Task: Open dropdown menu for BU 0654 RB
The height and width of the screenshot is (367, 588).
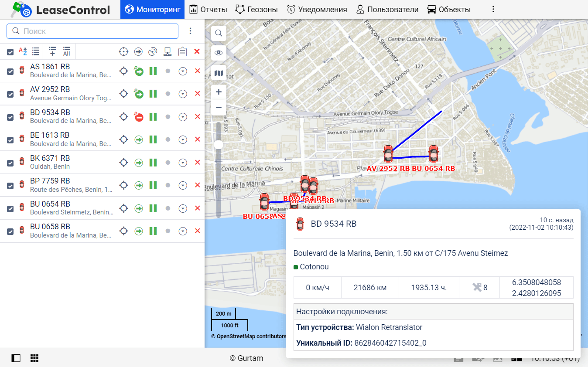Action: point(183,208)
